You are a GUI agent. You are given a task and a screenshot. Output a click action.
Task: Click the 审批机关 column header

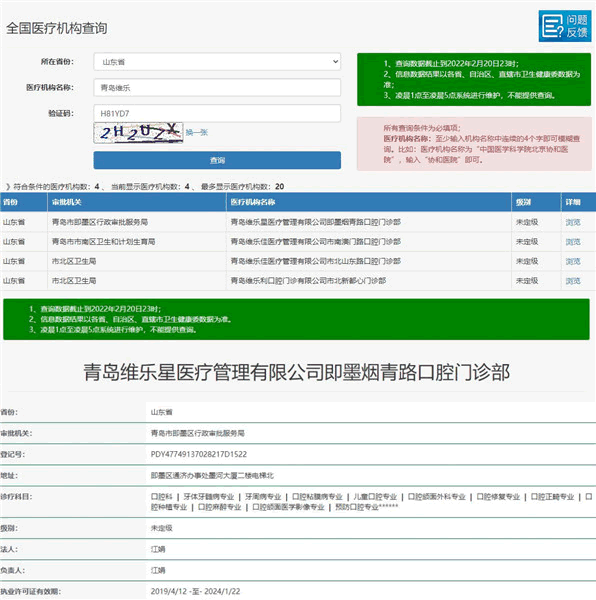click(137, 202)
